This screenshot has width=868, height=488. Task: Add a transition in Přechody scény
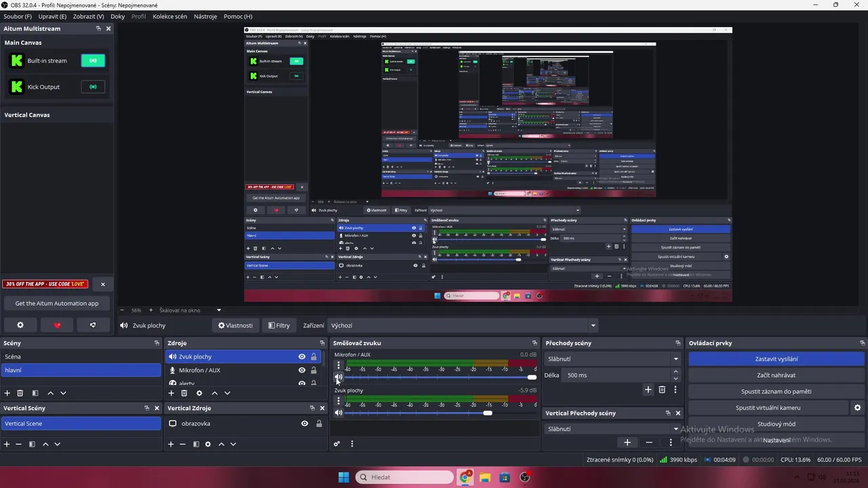pyautogui.click(x=648, y=390)
